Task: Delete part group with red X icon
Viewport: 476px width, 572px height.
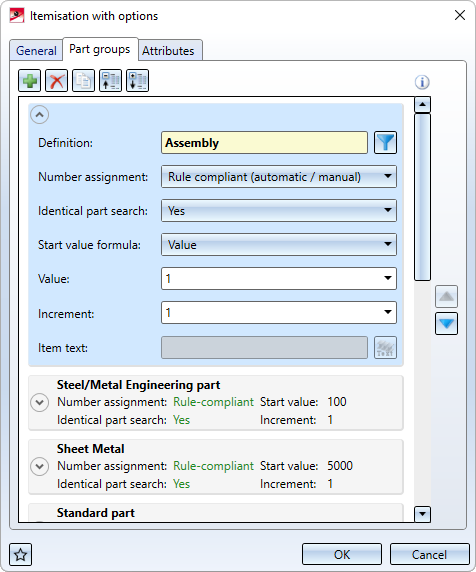Action: 57,81
